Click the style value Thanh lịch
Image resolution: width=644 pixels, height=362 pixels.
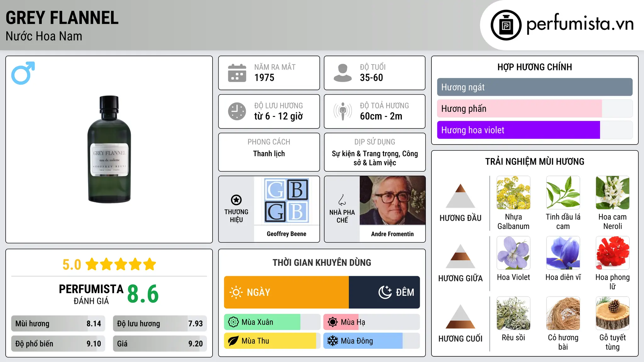click(x=269, y=154)
